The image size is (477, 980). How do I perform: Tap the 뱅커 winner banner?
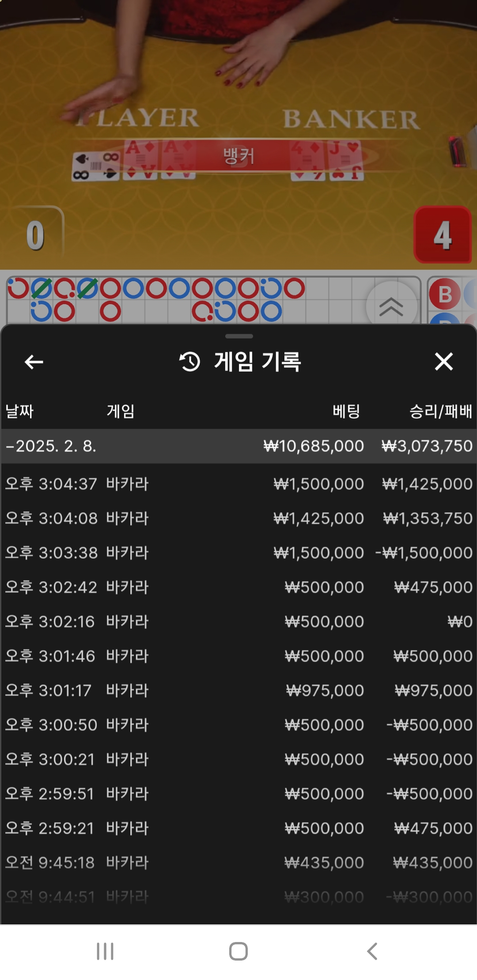point(238,156)
